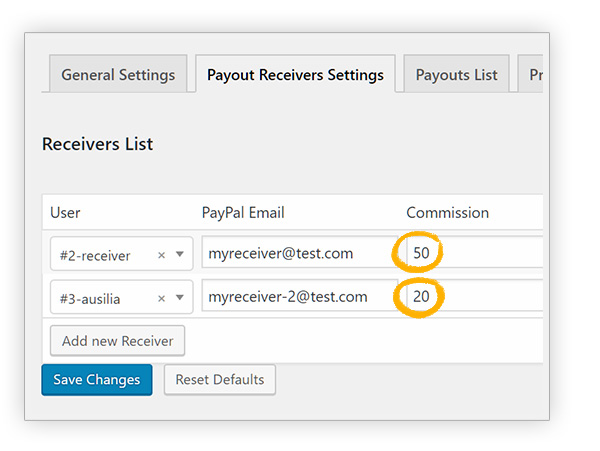The width and height of the screenshot is (600, 451).
Task: Add new Receiver to the list
Action: point(117,341)
